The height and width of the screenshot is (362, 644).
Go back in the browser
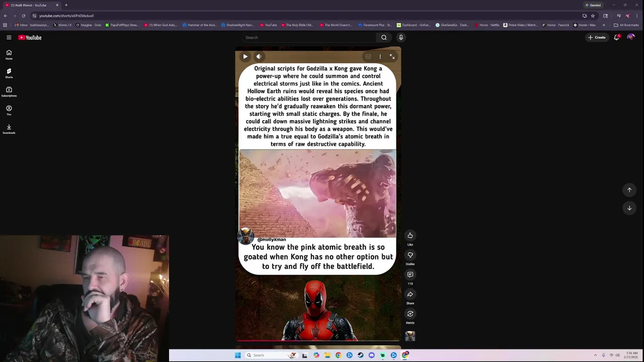tap(6, 16)
